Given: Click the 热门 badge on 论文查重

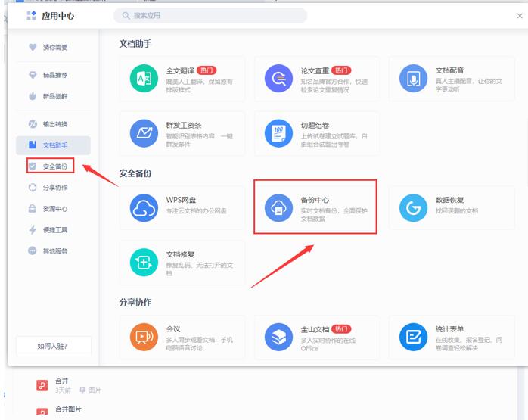Looking at the screenshot, I should (341, 70).
